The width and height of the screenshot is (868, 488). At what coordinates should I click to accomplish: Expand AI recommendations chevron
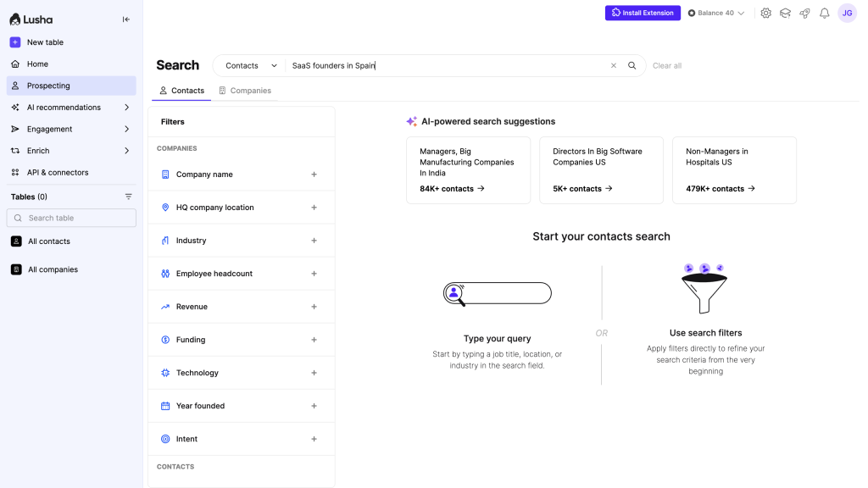(127, 108)
